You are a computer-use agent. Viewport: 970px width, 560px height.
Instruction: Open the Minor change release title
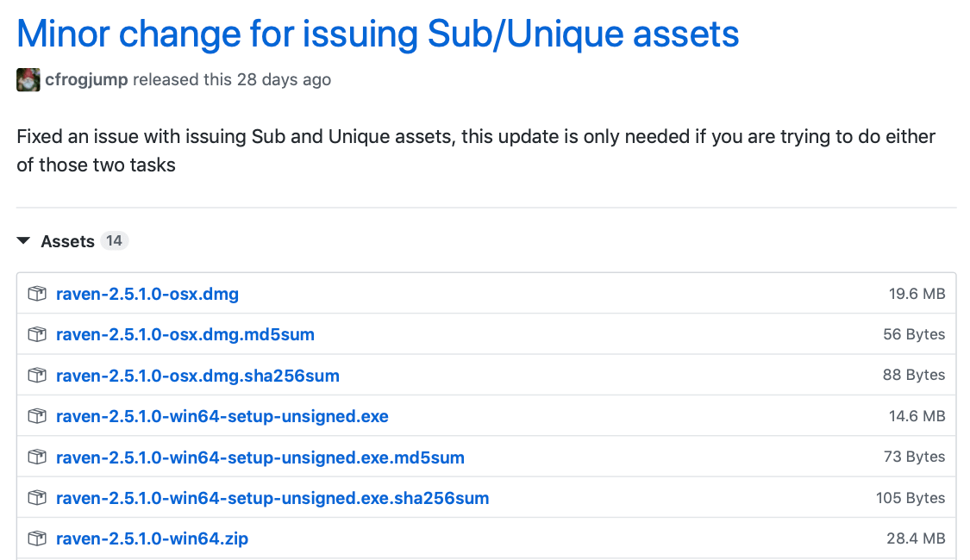pyautogui.click(x=378, y=34)
